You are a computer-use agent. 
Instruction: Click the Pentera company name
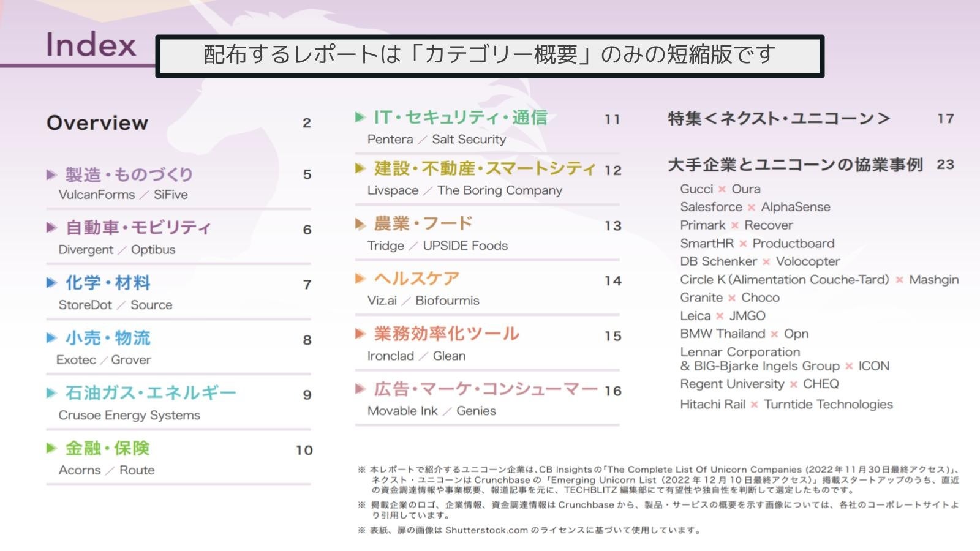click(x=390, y=140)
